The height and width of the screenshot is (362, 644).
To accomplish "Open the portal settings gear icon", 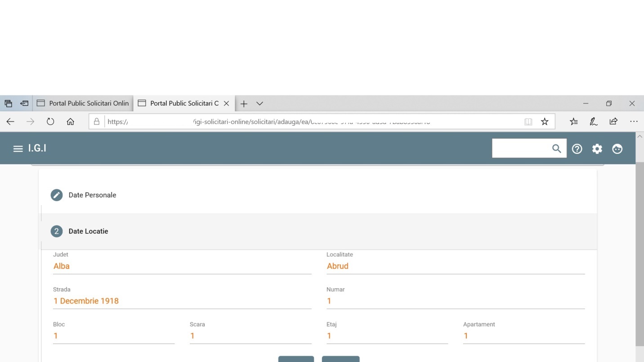I will point(597,148).
